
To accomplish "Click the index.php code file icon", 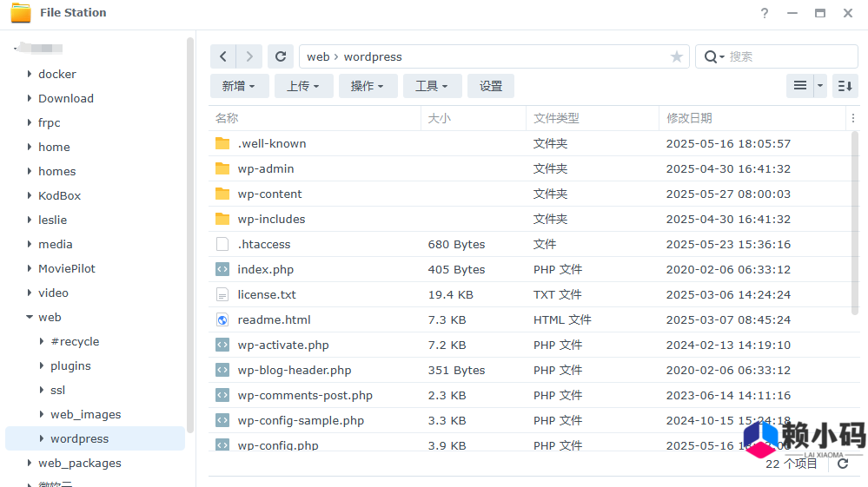I will (x=222, y=269).
